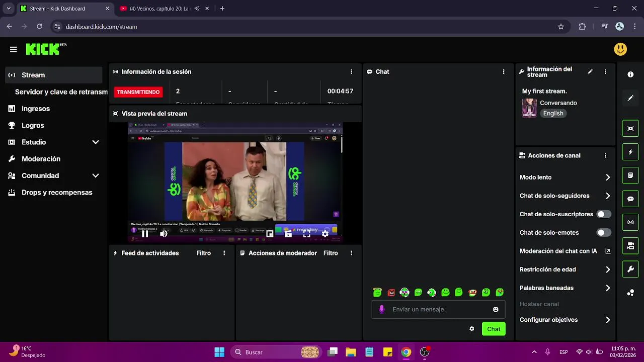The height and width of the screenshot is (362, 644).
Task: Expand the Comunidad sidebar section
Action: pyautogui.click(x=96, y=175)
